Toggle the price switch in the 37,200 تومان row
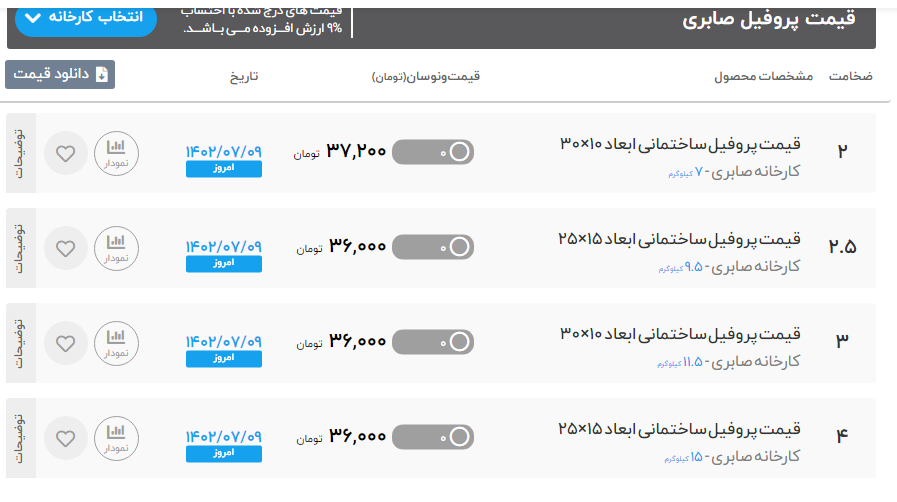 point(432,152)
